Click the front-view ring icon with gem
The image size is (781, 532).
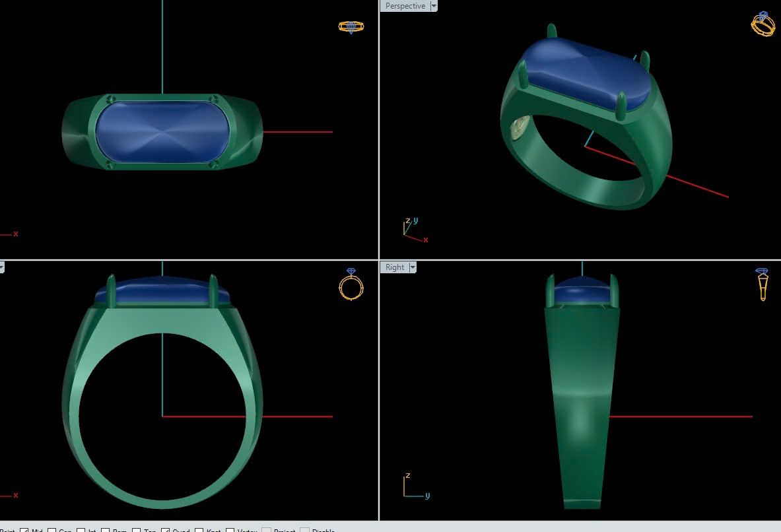351,284
